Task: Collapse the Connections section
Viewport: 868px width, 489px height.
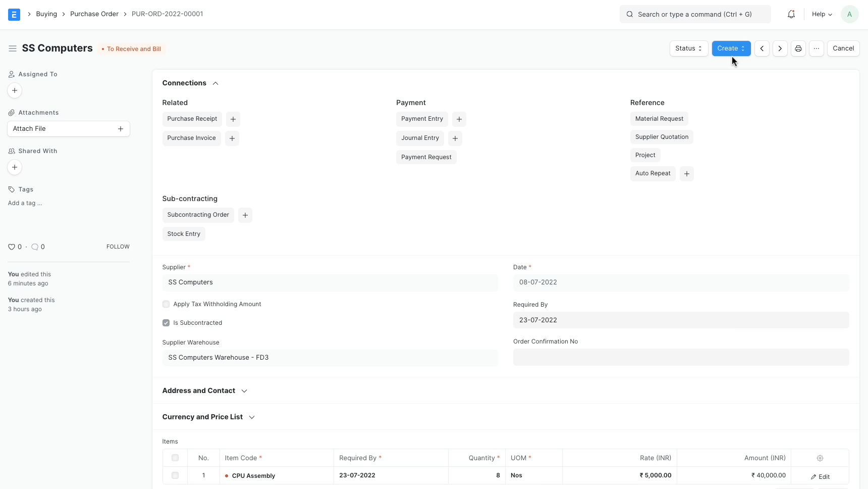Action: 215,83
